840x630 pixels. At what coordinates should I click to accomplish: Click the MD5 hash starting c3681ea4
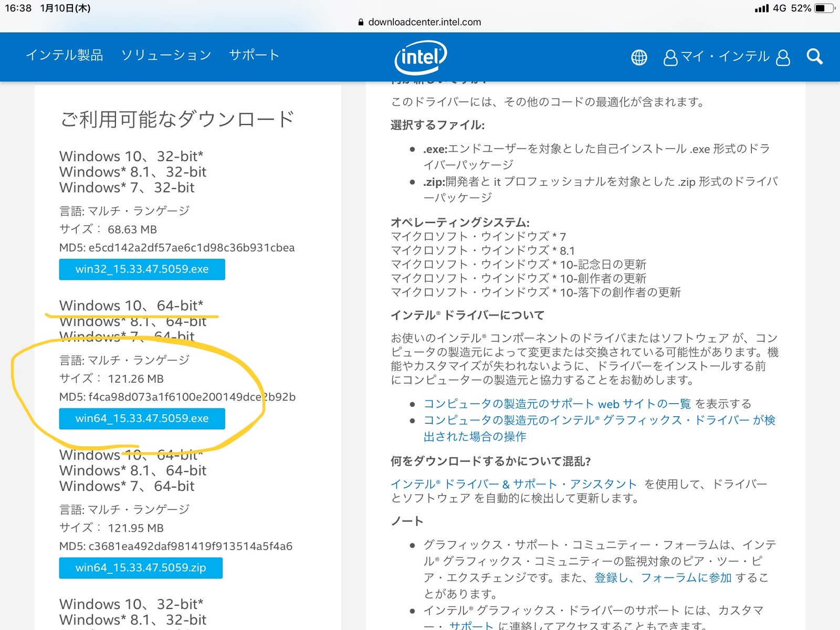tap(176, 547)
